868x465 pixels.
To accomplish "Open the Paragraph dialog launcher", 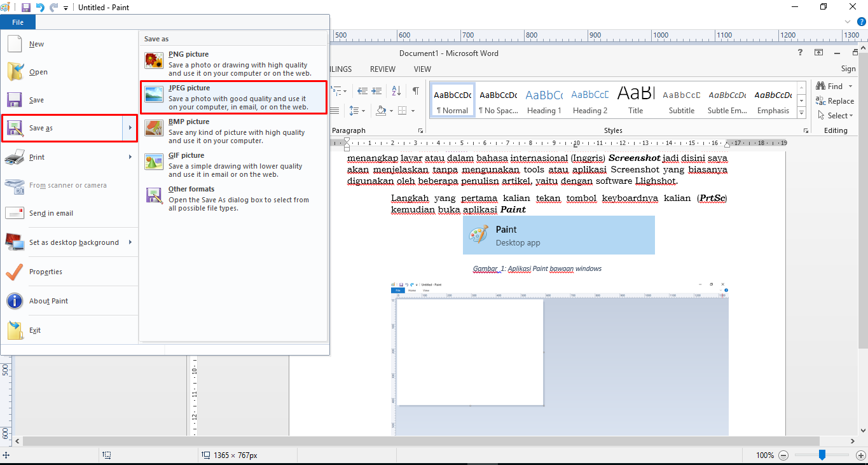I will click(x=420, y=130).
